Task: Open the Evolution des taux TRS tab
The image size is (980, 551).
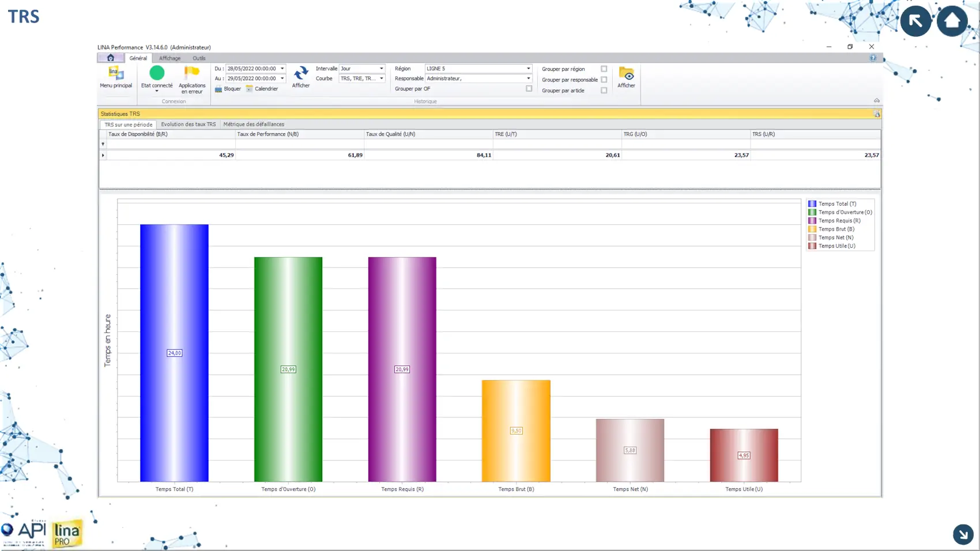Action: click(188, 124)
